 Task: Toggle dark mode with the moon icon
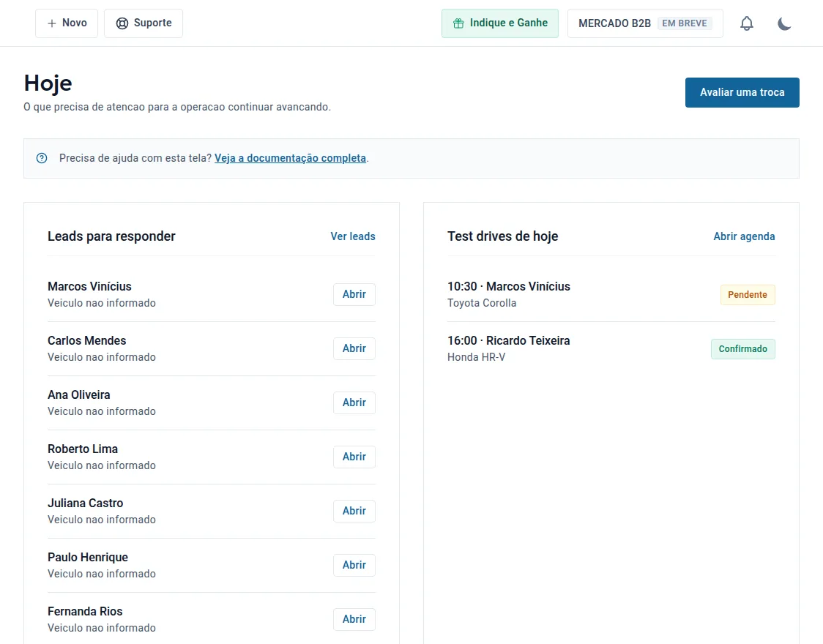[784, 23]
